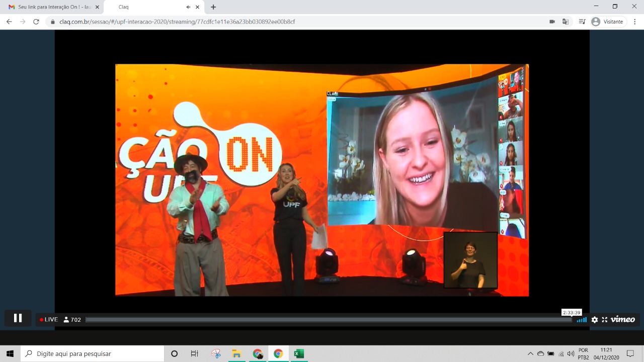Image resolution: width=644 pixels, height=362 pixels.
Task: Adjust the player volume bars
Action: coord(582,320)
